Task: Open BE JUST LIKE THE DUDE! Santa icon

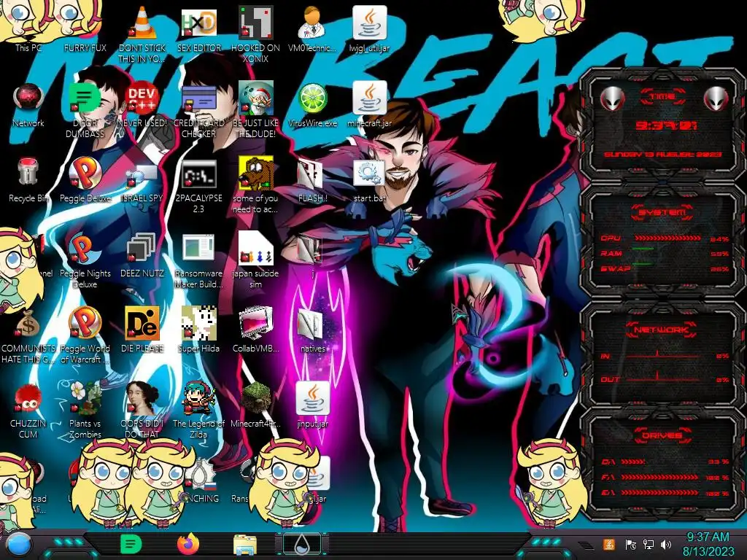Action: [x=255, y=98]
